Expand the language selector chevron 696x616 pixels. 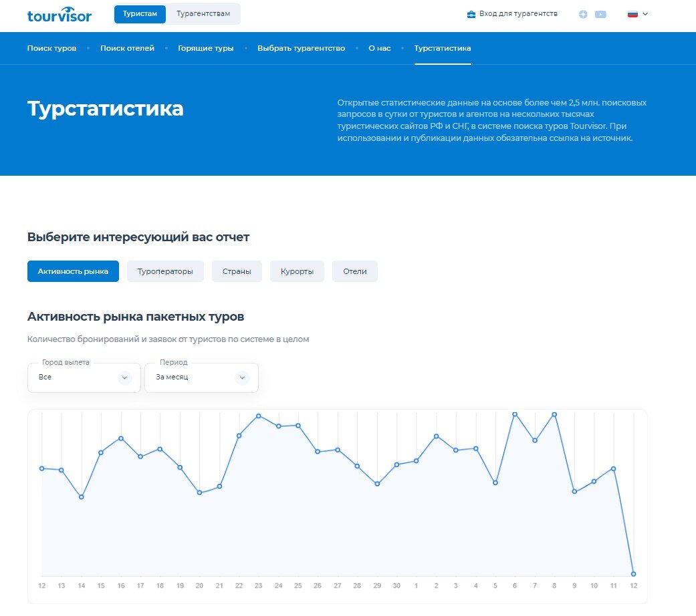coord(645,14)
